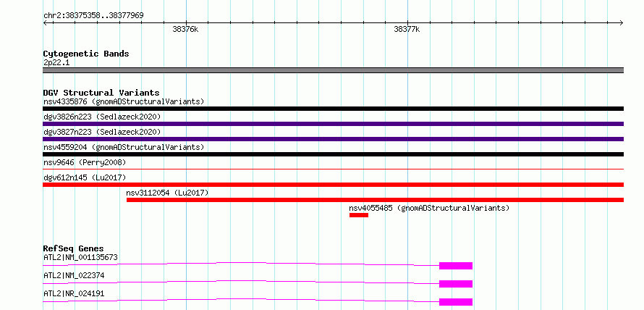
Task: Click the nsv4559204 gnomAD black variant bar
Action: pyautogui.click(x=333, y=154)
